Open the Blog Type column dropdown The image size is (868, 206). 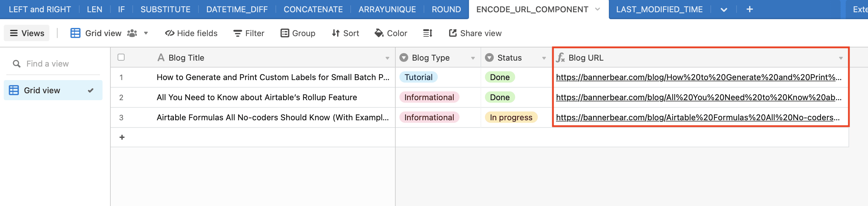click(x=473, y=58)
